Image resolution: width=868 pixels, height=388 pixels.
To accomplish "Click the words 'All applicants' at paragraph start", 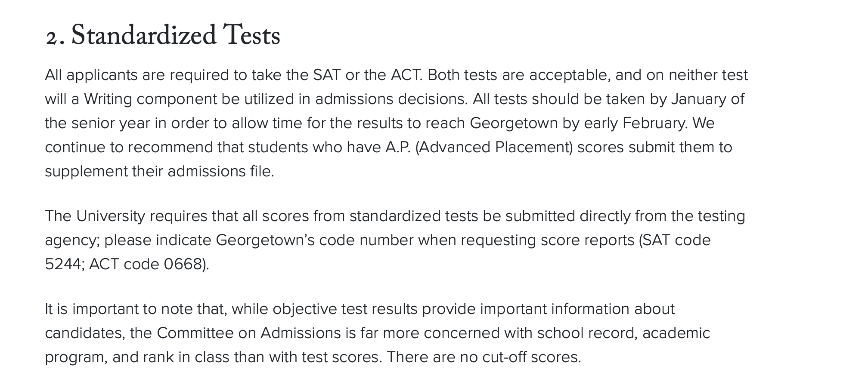I will click(x=91, y=75).
